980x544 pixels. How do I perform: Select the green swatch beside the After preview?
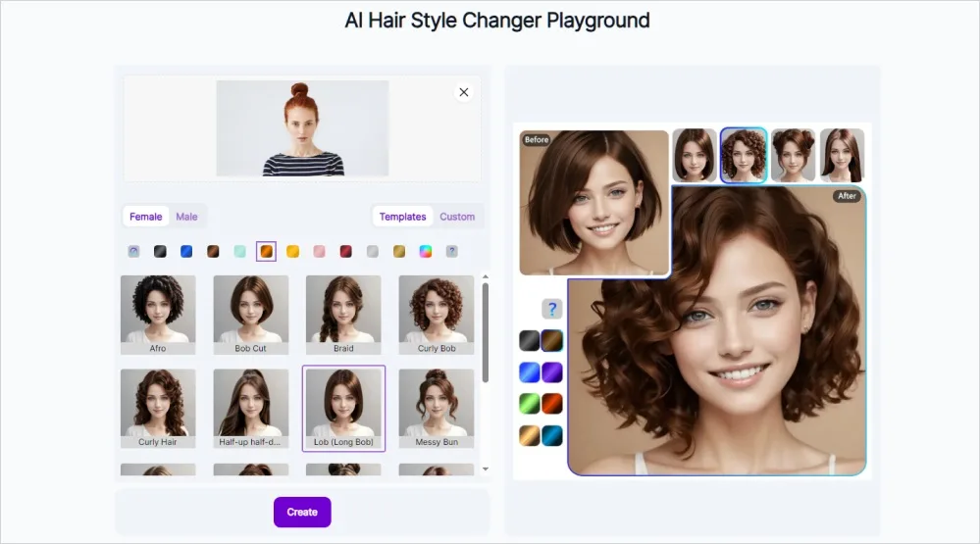coord(530,404)
